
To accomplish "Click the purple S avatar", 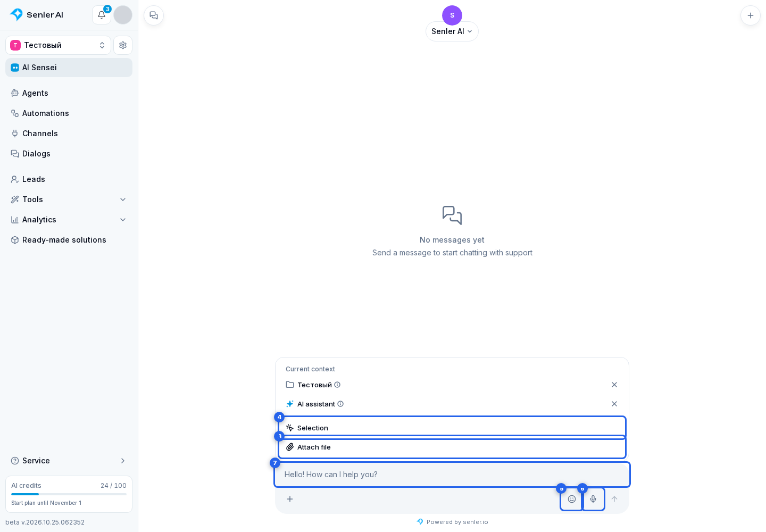I will point(452,15).
